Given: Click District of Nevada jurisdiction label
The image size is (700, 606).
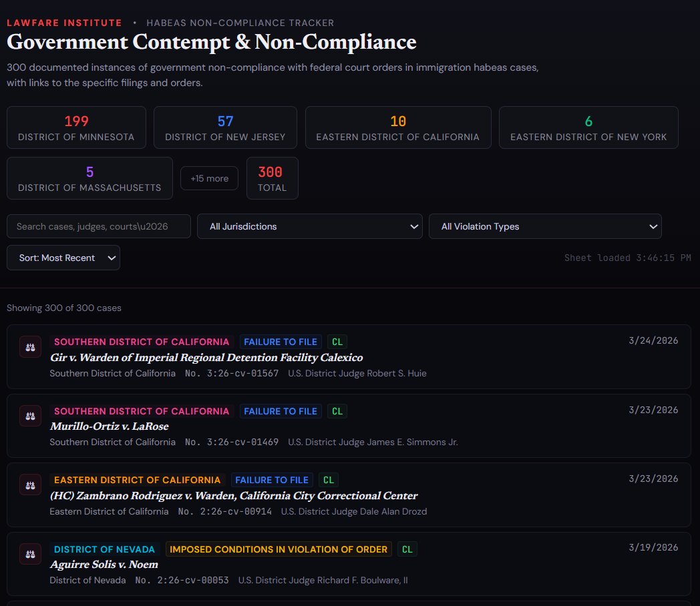Looking at the screenshot, I should pyautogui.click(x=104, y=549).
